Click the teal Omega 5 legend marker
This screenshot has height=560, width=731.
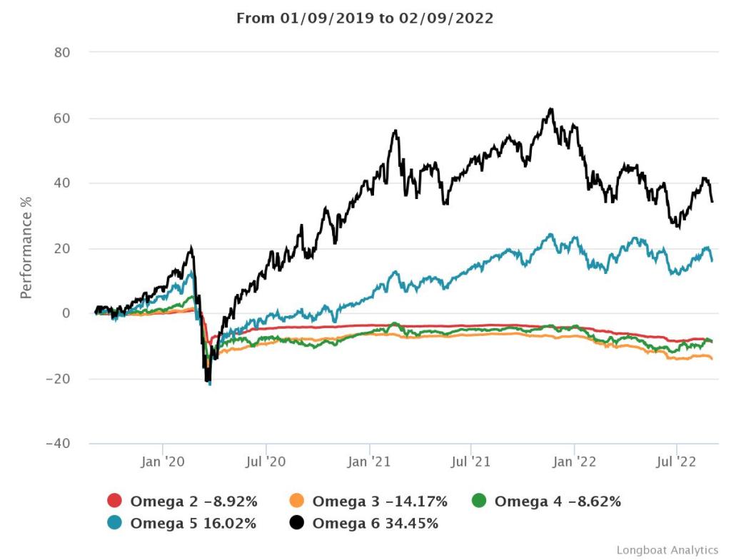click(x=116, y=523)
